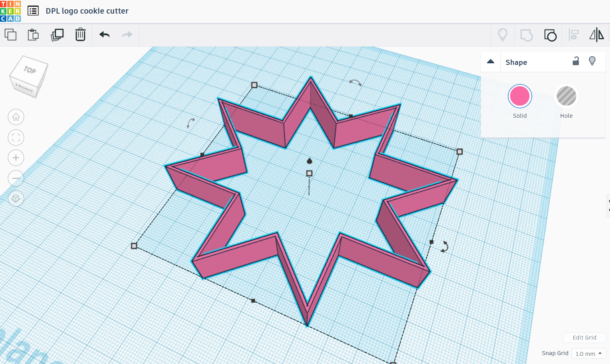Screen dimensions: 610x364
Task: Collapse the Shape panel
Action: pyautogui.click(x=491, y=62)
